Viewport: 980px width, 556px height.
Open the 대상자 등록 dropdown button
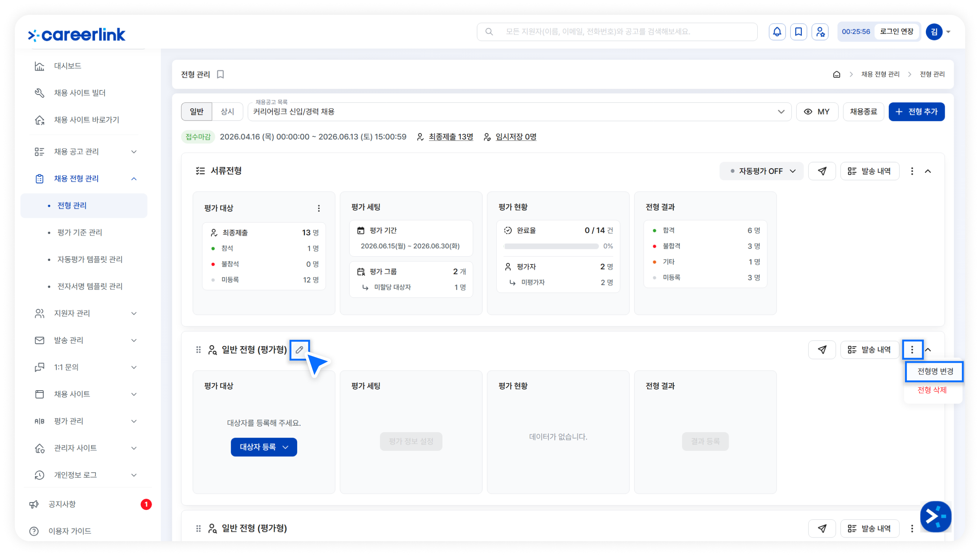[263, 447]
